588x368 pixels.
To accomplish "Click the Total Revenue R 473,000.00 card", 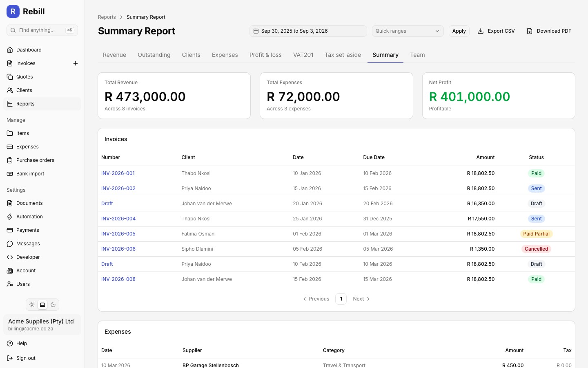I will coord(174,96).
